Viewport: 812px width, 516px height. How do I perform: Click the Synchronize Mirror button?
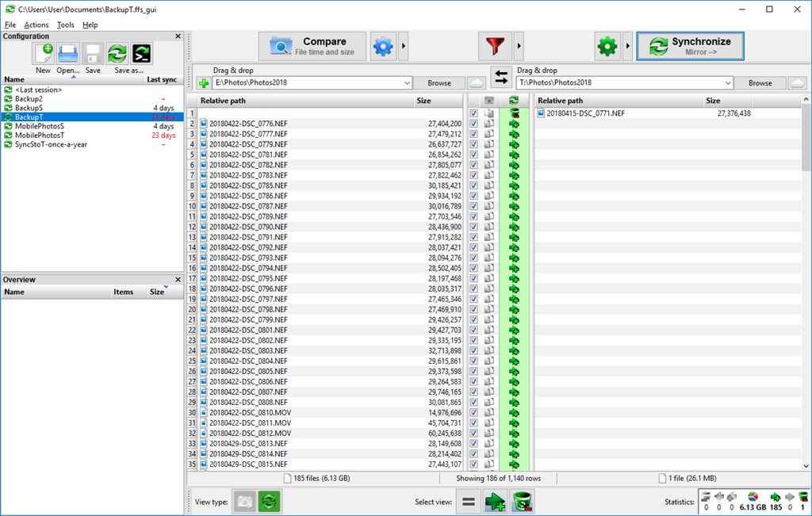[x=691, y=47]
